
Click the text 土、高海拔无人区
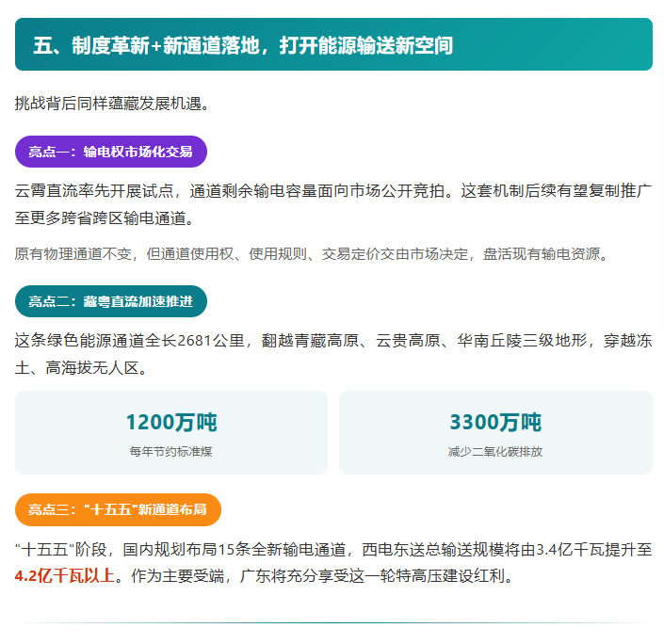(81, 368)
